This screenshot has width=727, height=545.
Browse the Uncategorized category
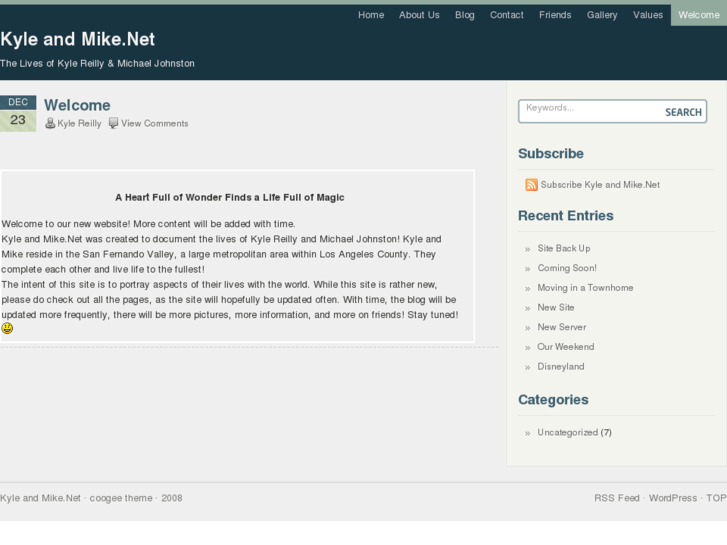[567, 433]
